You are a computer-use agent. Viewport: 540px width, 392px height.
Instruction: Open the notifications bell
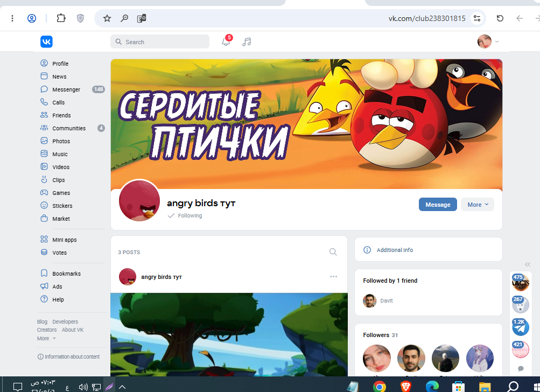226,41
